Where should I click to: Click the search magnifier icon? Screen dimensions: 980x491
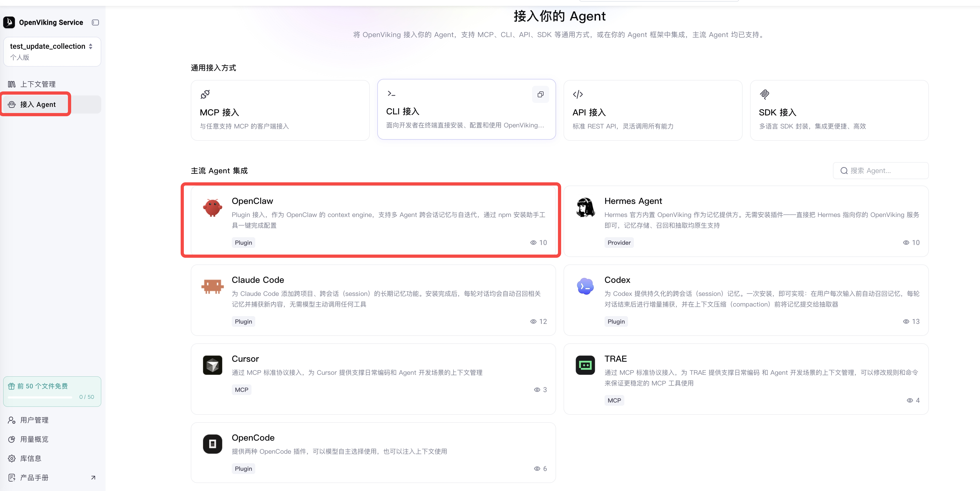(x=844, y=171)
